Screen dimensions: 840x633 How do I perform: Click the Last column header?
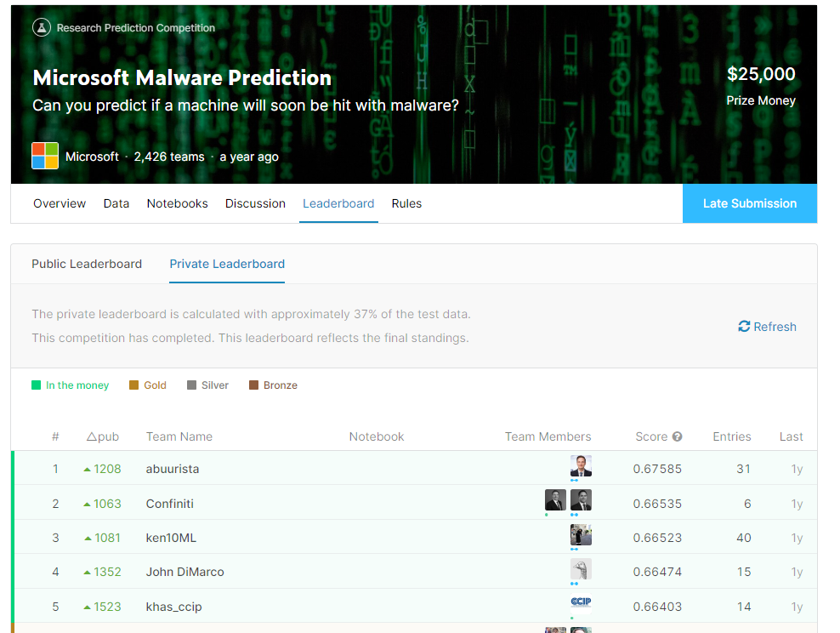tap(792, 436)
